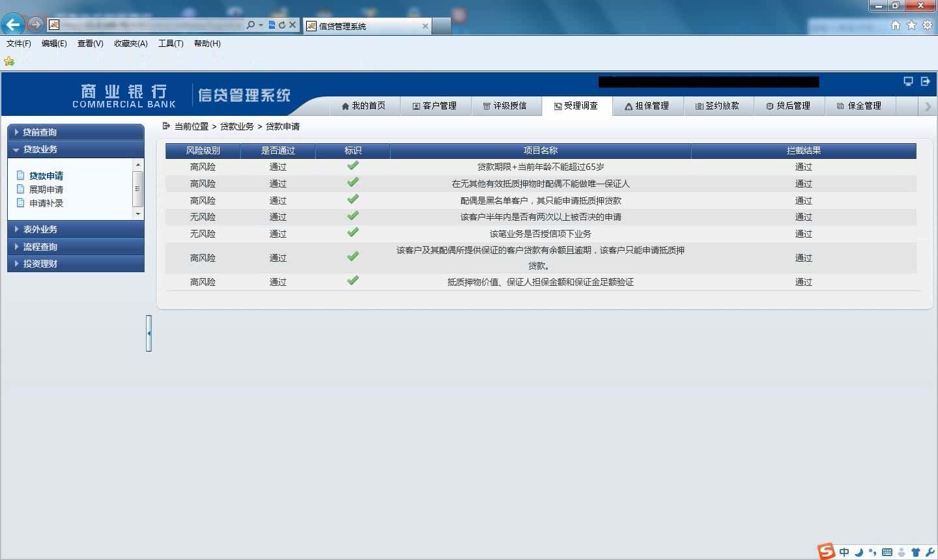Viewport: 938px width, 560px height.
Task: Open the browser home icon
Action: [896, 25]
